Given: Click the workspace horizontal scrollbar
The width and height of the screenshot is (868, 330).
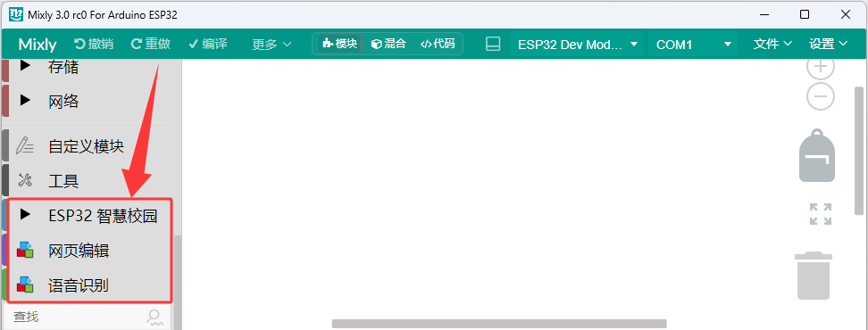Looking at the screenshot, I should (499, 324).
